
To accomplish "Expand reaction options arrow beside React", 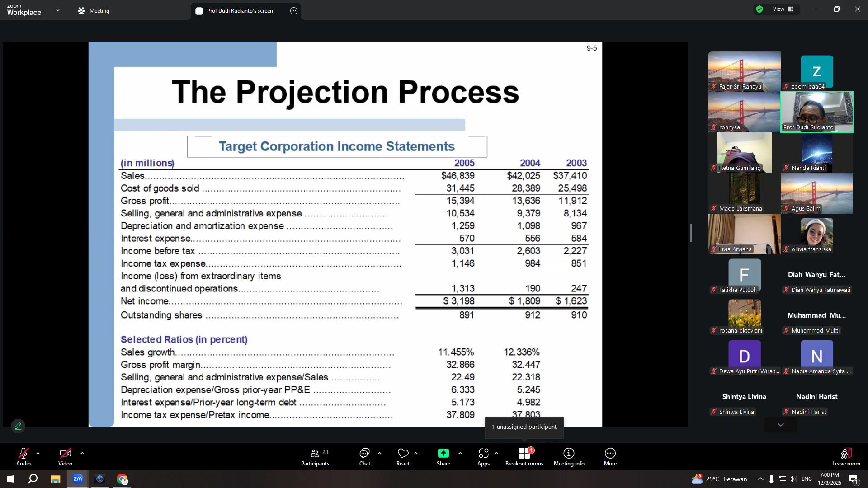I will [x=416, y=453].
